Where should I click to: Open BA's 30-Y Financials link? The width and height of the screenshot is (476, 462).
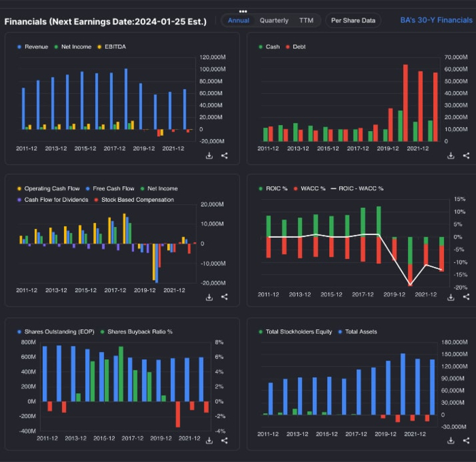click(x=436, y=20)
